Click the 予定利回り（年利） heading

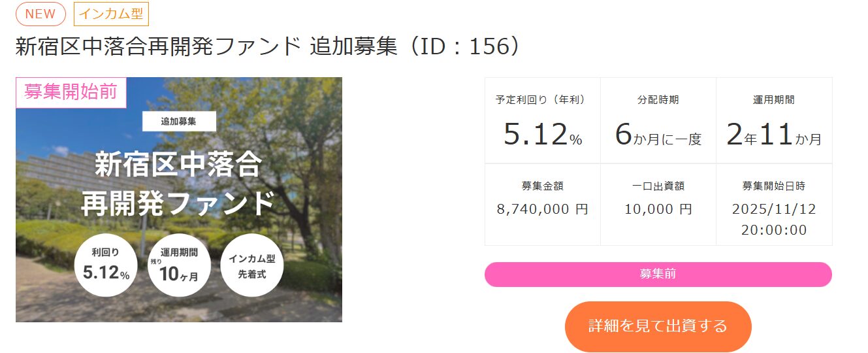click(x=541, y=100)
